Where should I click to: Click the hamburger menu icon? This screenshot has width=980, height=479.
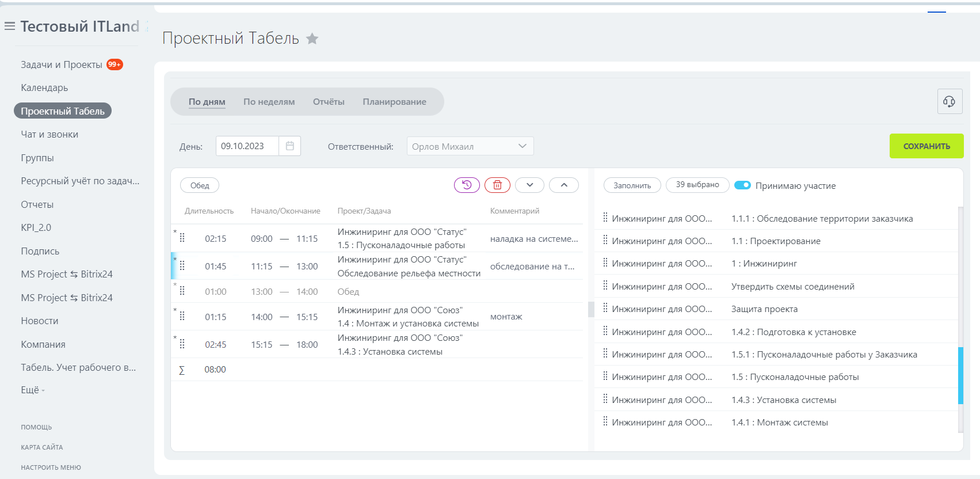pyautogui.click(x=10, y=26)
